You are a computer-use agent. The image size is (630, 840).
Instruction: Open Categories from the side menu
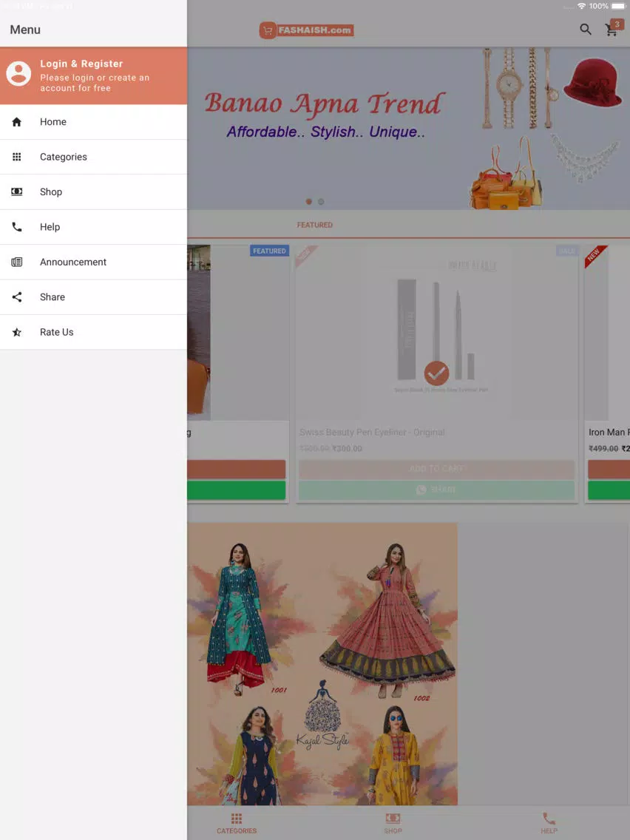(x=93, y=157)
